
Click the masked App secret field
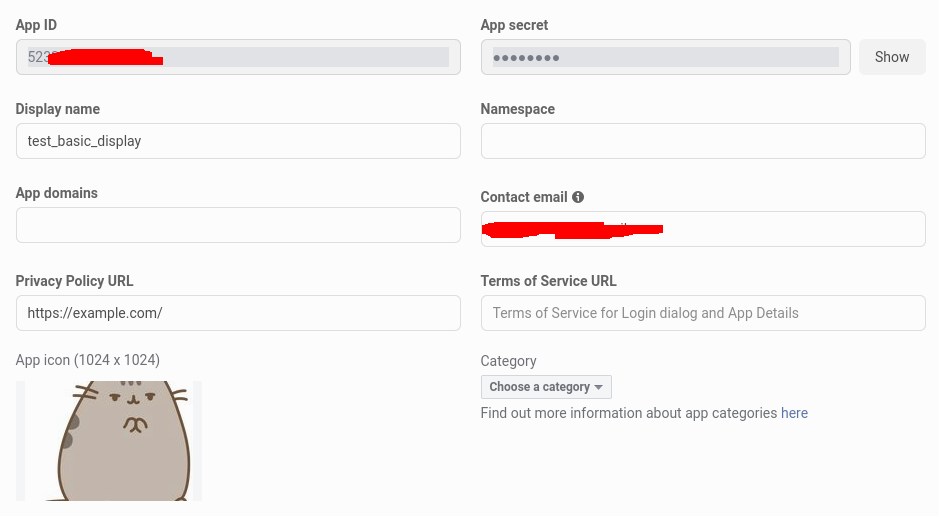tap(665, 57)
